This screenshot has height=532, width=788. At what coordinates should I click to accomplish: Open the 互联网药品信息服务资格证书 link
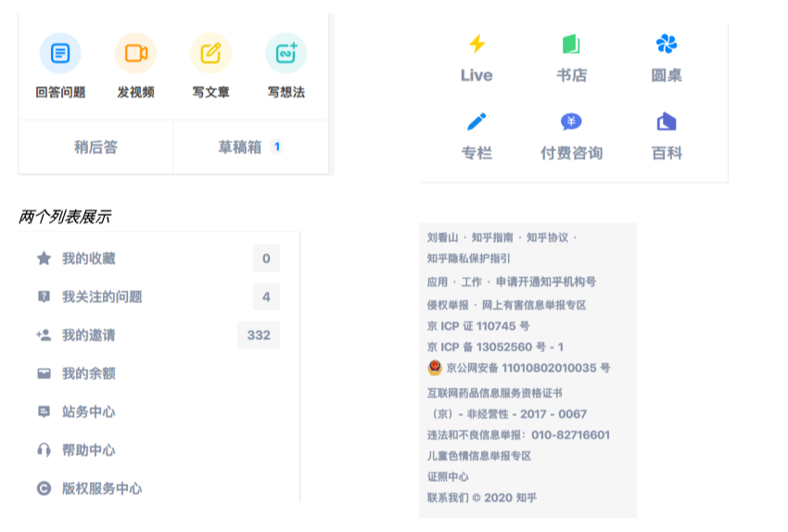click(494, 393)
